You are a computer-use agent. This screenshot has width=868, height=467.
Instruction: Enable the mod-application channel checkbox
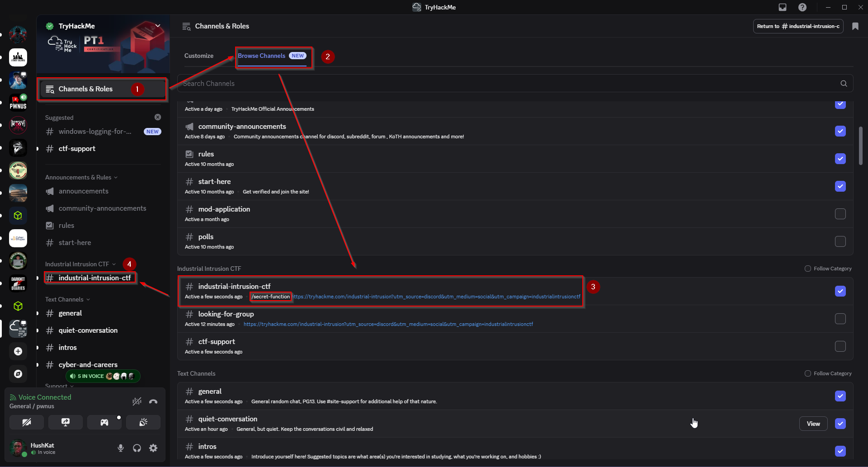click(840, 214)
